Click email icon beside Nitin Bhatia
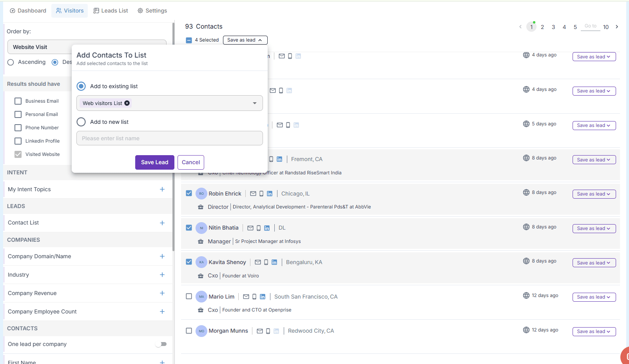Image resolution: width=629 pixels, height=364 pixels. [250, 228]
